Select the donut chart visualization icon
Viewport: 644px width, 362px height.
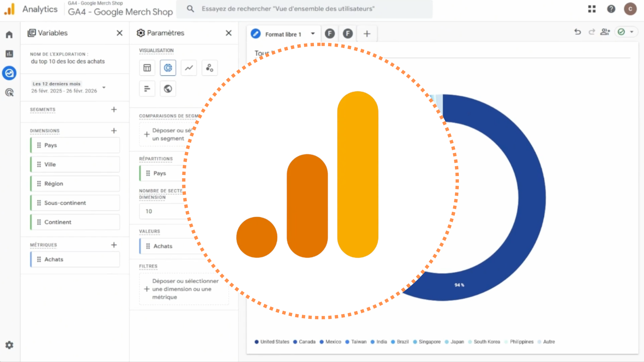pyautogui.click(x=168, y=68)
